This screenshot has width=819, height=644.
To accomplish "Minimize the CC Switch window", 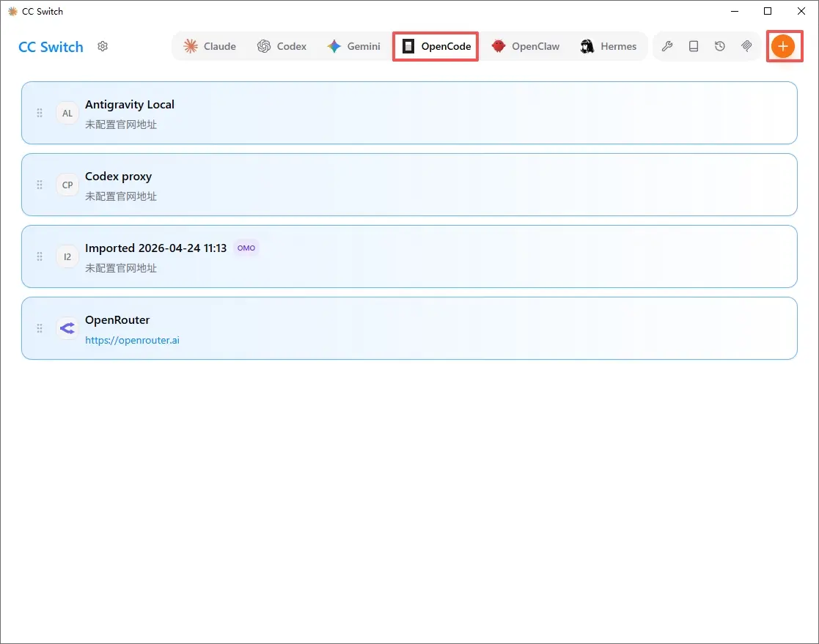I will click(x=735, y=11).
